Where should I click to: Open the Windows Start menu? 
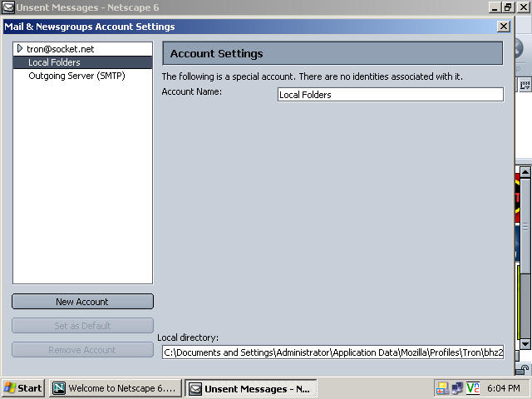click(23, 388)
